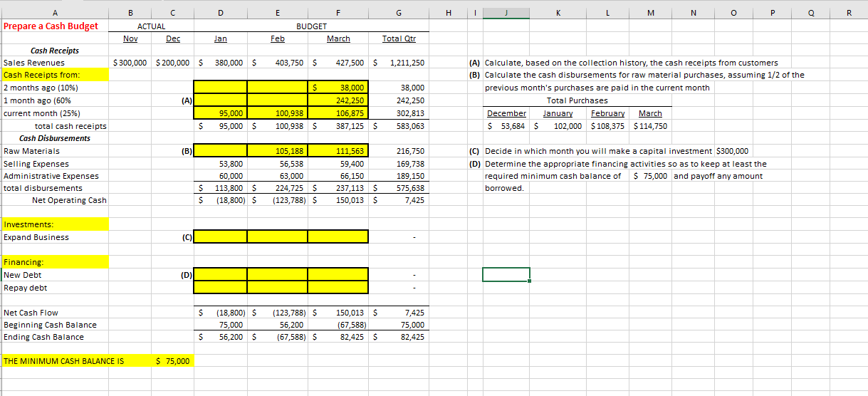This screenshot has width=868, height=396.
Task: Select the yellow 111,563 raw materials cell
Action: 338,151
